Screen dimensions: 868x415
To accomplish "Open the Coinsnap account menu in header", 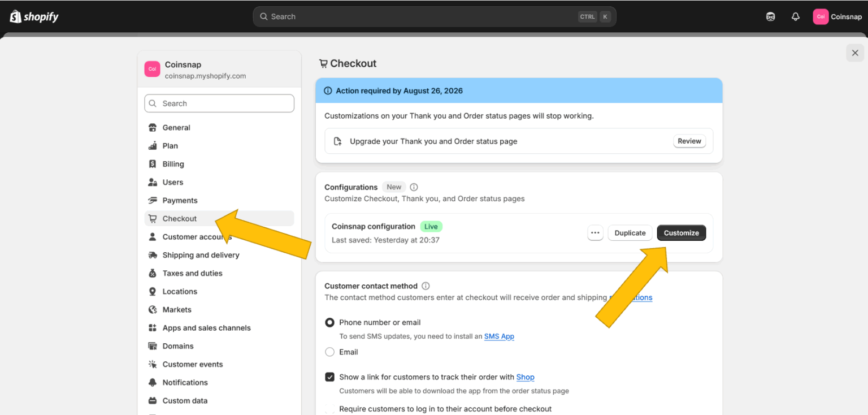I will [x=837, y=16].
